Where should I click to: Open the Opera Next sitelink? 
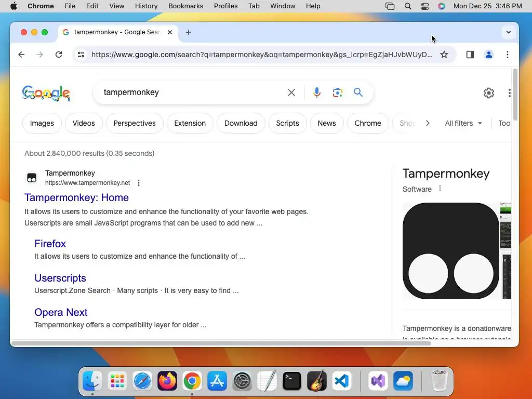pyautogui.click(x=61, y=312)
